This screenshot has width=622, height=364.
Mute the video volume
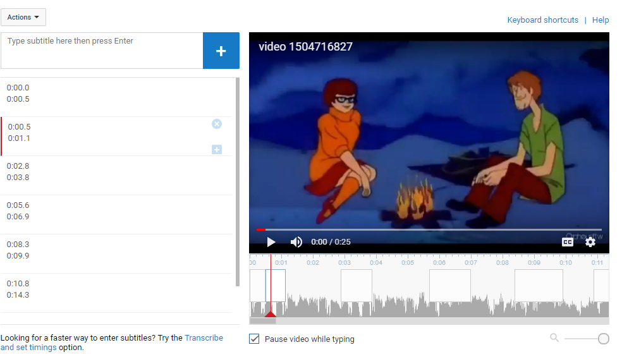click(x=296, y=242)
